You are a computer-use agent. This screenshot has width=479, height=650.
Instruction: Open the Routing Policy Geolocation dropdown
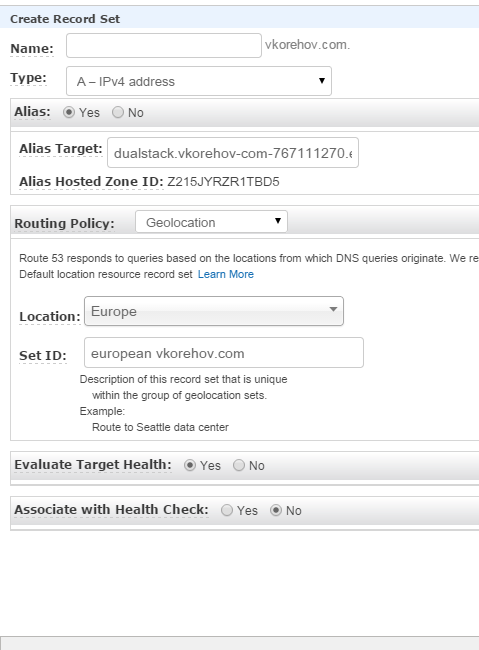click(211, 222)
